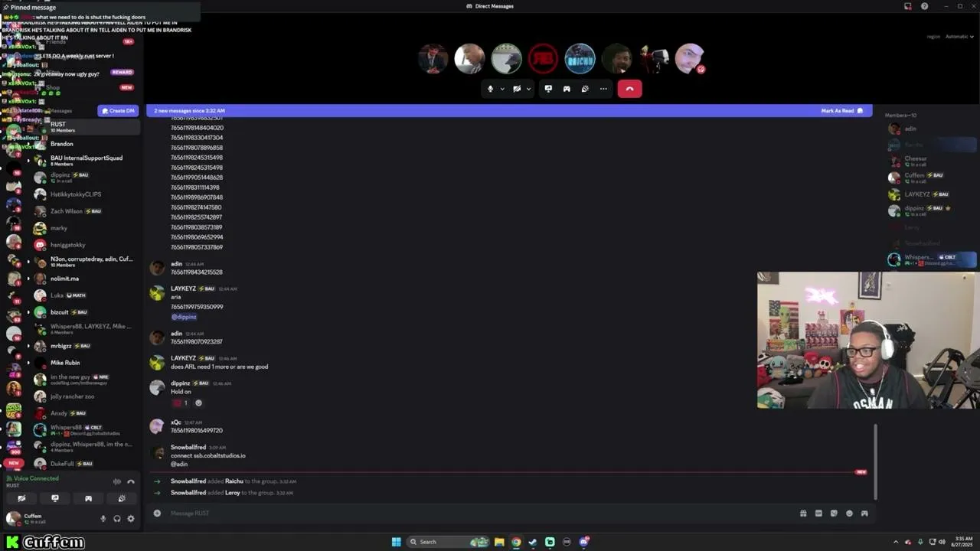The height and width of the screenshot is (551, 980).
Task: Click activities controller button in voice panel
Action: (x=88, y=498)
